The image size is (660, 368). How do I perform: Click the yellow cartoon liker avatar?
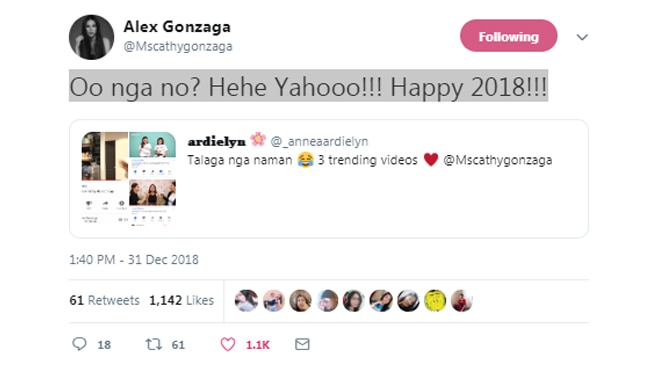pyautogui.click(x=435, y=301)
